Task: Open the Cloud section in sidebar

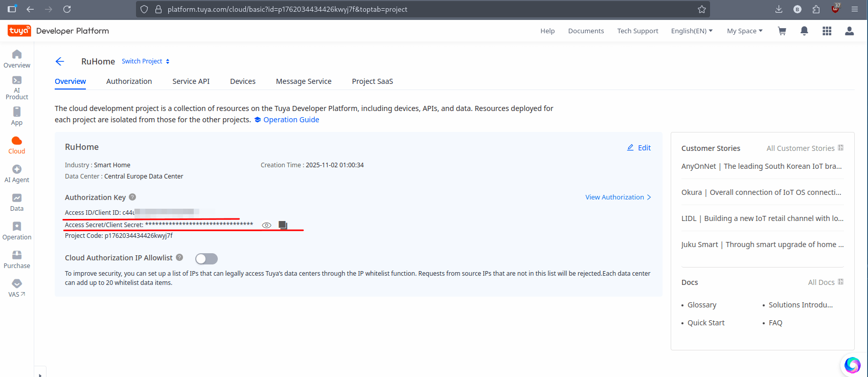Action: (16, 145)
